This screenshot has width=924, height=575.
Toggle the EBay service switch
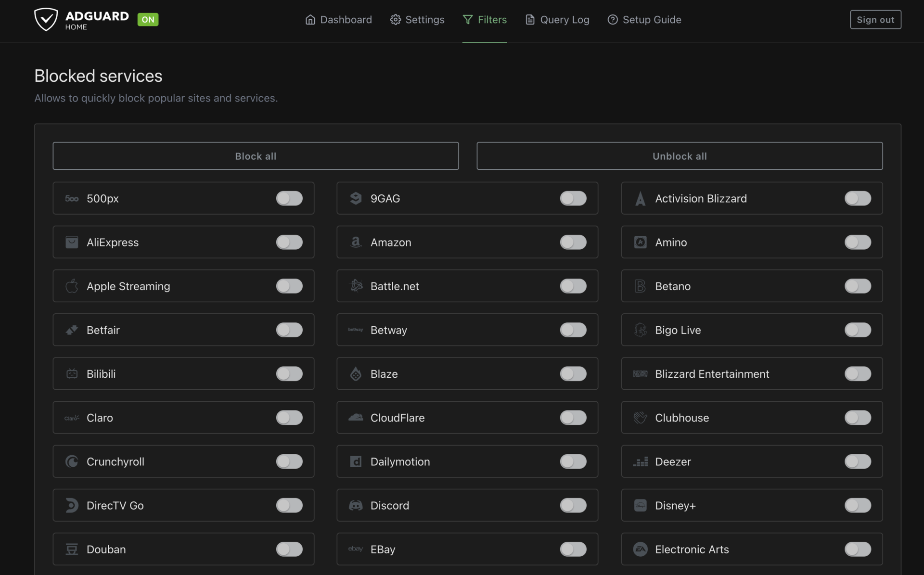(x=573, y=549)
